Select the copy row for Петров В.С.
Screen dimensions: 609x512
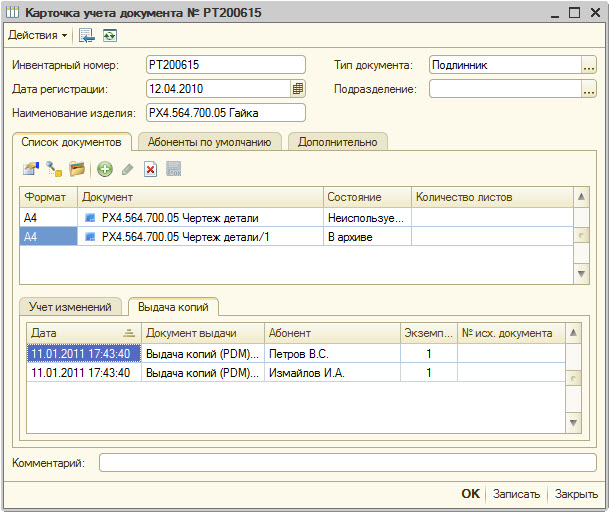296,354
